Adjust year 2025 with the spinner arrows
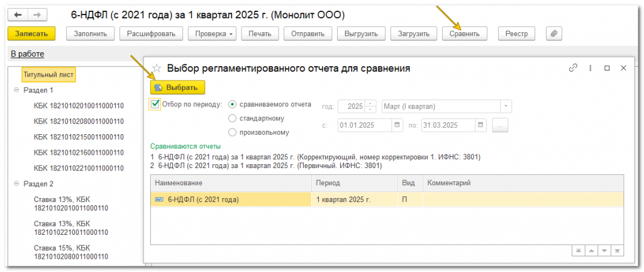Viewport: 644px width, 272px height. point(370,106)
